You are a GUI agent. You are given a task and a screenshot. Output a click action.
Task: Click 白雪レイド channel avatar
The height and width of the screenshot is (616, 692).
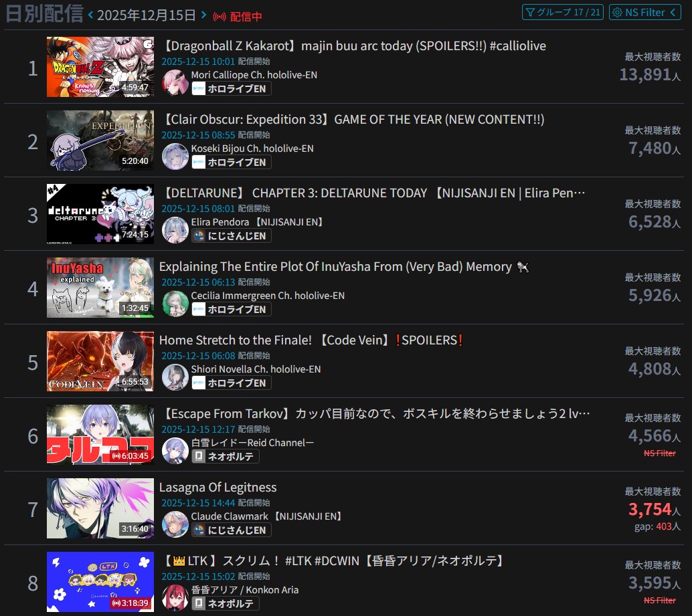[x=175, y=451]
